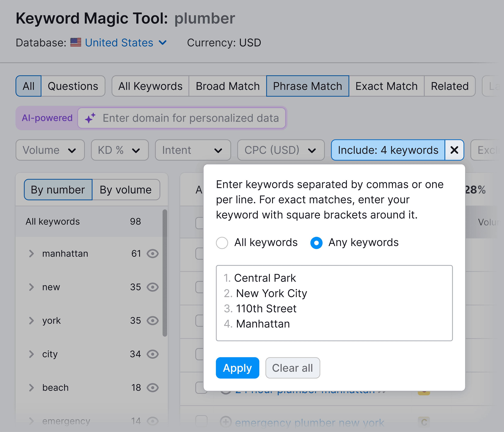
Task: Expand the manhattan keyword group
Action: coord(32,253)
